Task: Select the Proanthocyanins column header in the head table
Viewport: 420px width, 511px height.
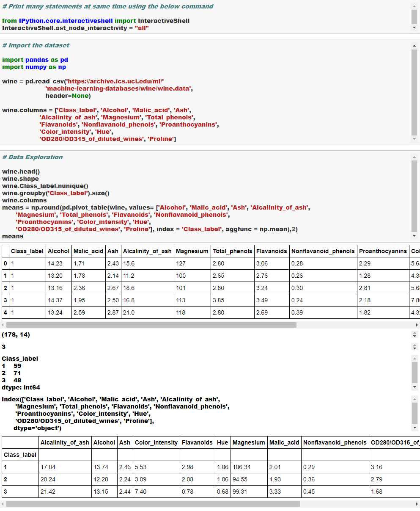Action: pos(383,251)
